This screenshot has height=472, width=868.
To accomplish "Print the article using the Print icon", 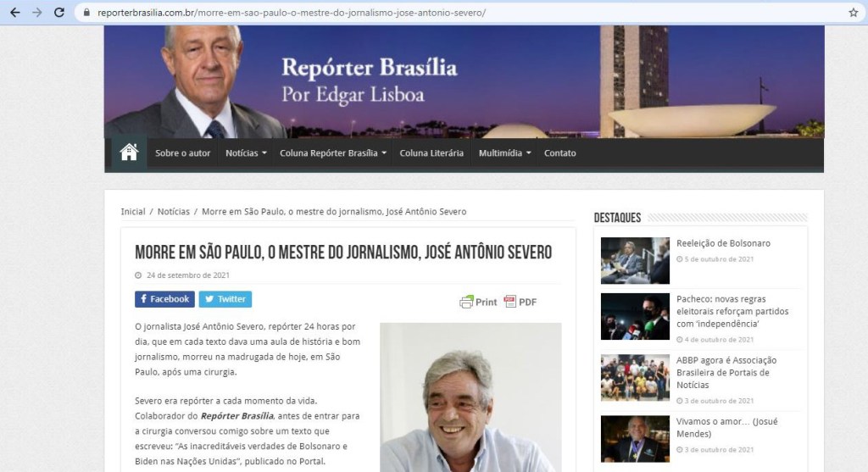I will click(x=479, y=302).
